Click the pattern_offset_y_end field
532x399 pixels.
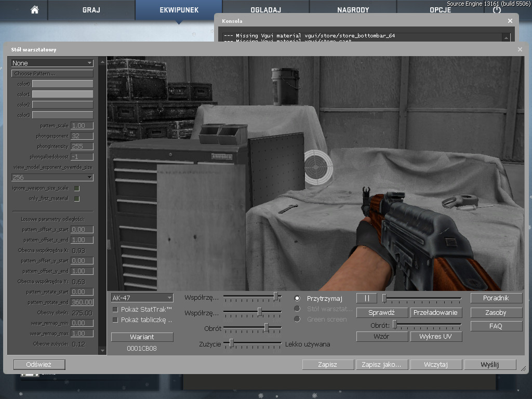[82, 271]
